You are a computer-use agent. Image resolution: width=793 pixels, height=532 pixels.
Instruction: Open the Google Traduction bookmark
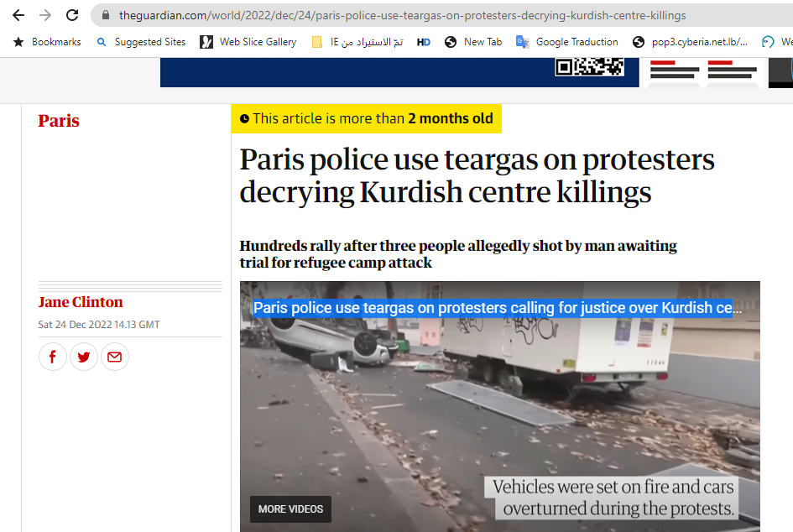[567, 42]
